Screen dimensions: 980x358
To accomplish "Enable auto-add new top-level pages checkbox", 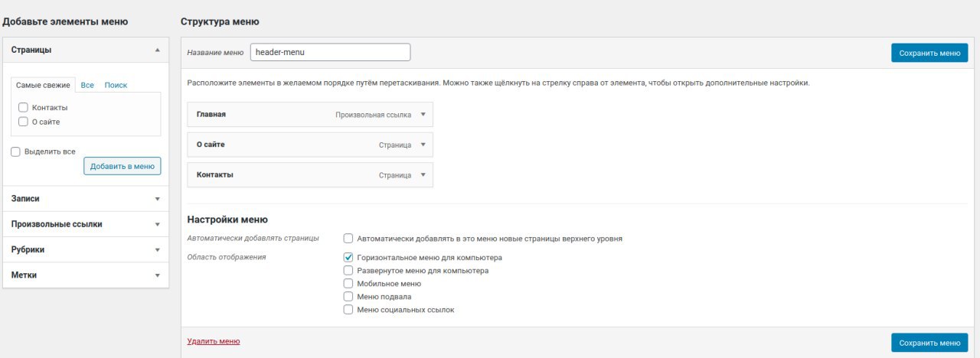I will 348,239.
